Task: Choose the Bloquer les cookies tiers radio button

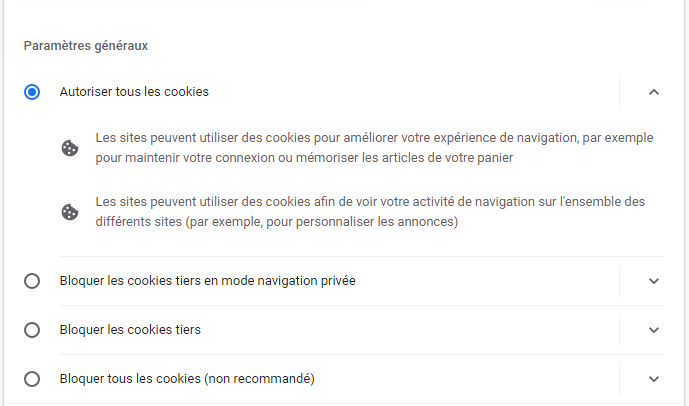Action: (x=32, y=330)
